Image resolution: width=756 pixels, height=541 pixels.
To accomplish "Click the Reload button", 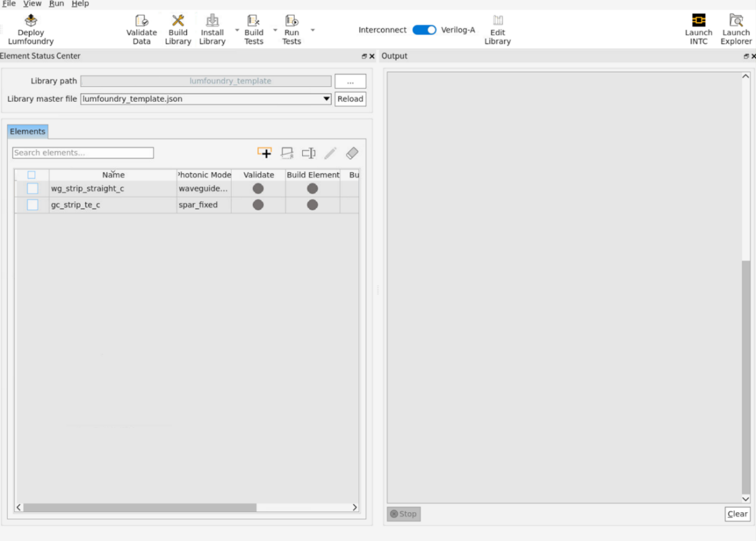I will (350, 99).
